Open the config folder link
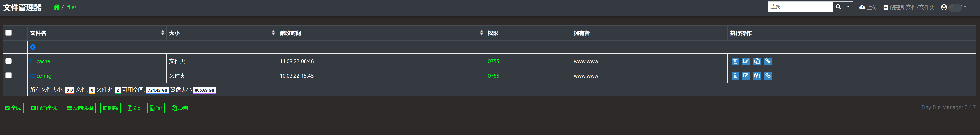Viewport: 980px width, 135px height. pos(44,76)
